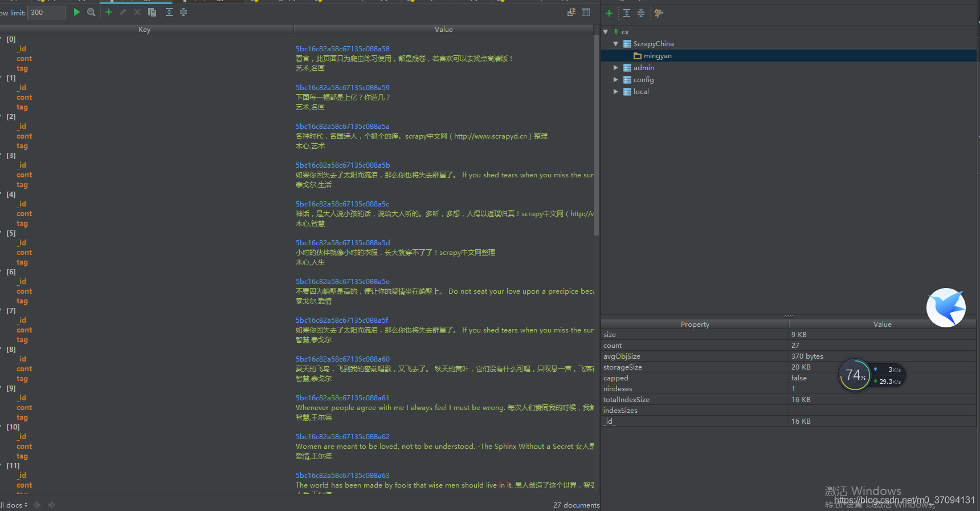Click the find magnifier icon in results toolbar
This screenshot has width=980, height=511.
[x=91, y=12]
